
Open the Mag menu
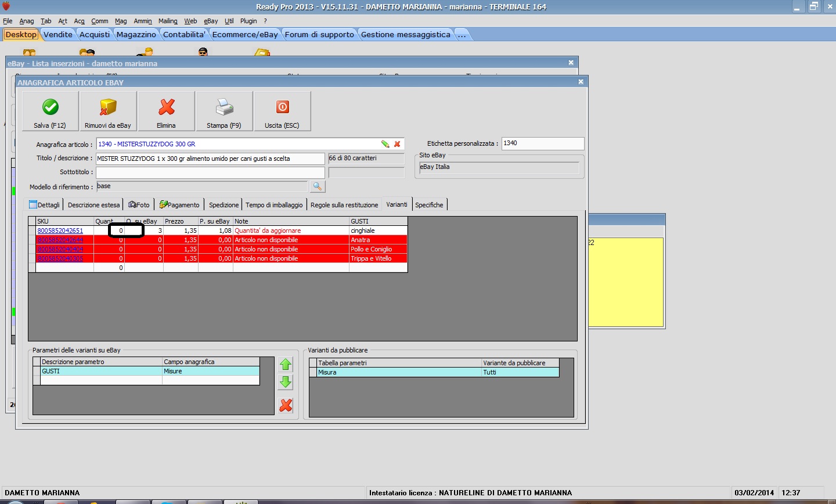[121, 21]
